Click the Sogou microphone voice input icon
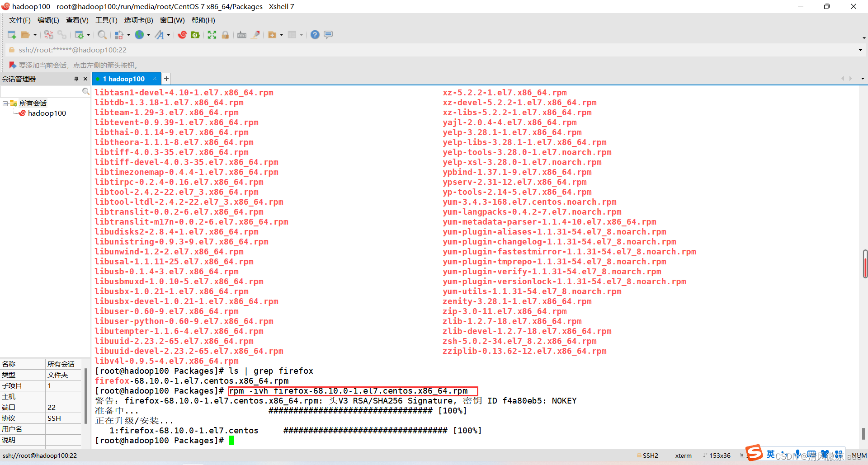868x465 pixels. click(x=798, y=454)
